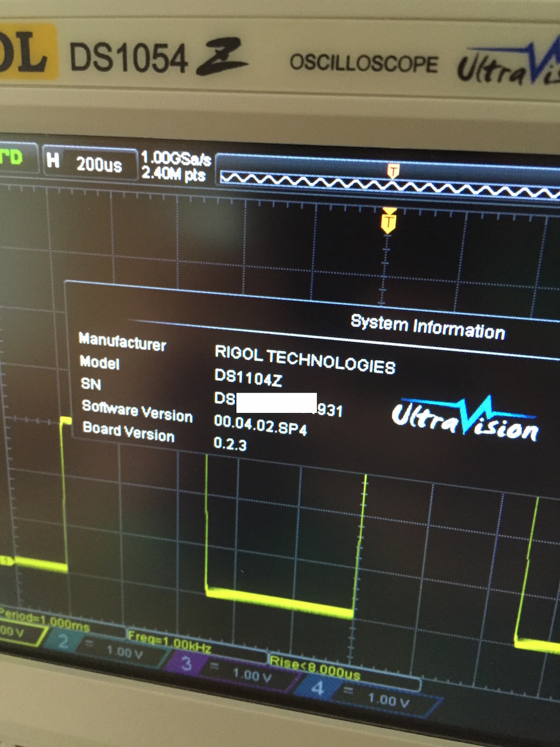Select the orange trigger position marker above the waveform
This screenshot has width=560, height=747.
click(388, 220)
